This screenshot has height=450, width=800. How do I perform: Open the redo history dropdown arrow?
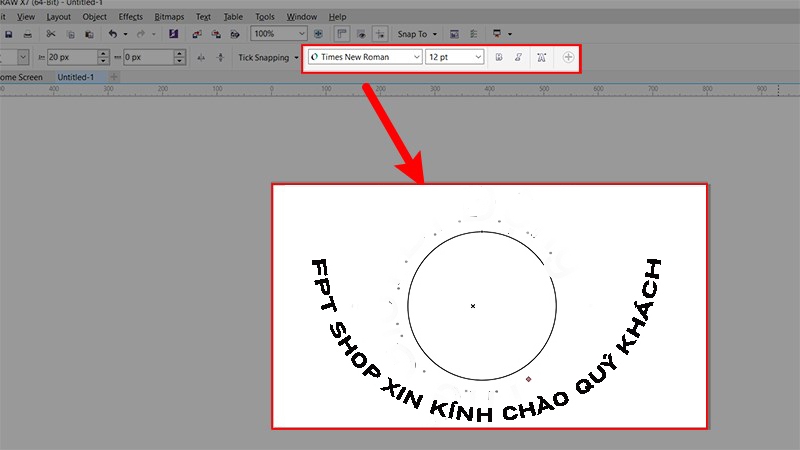click(x=153, y=35)
